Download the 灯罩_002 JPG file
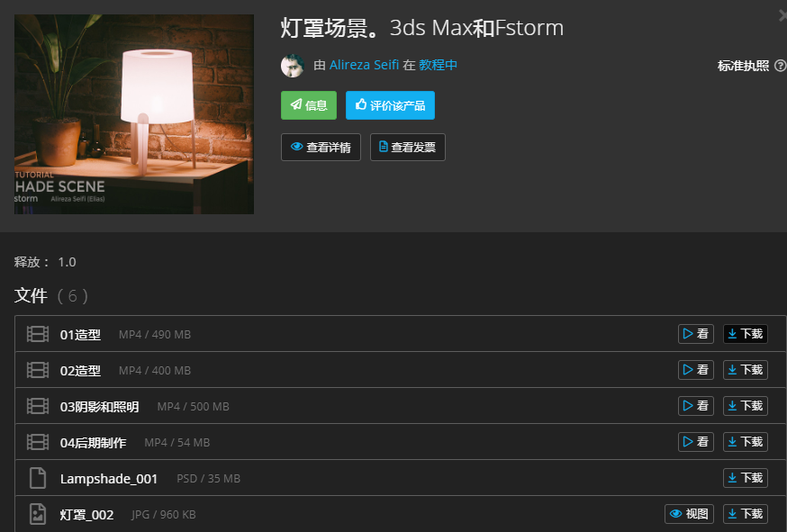The width and height of the screenshot is (787, 532). (746, 514)
